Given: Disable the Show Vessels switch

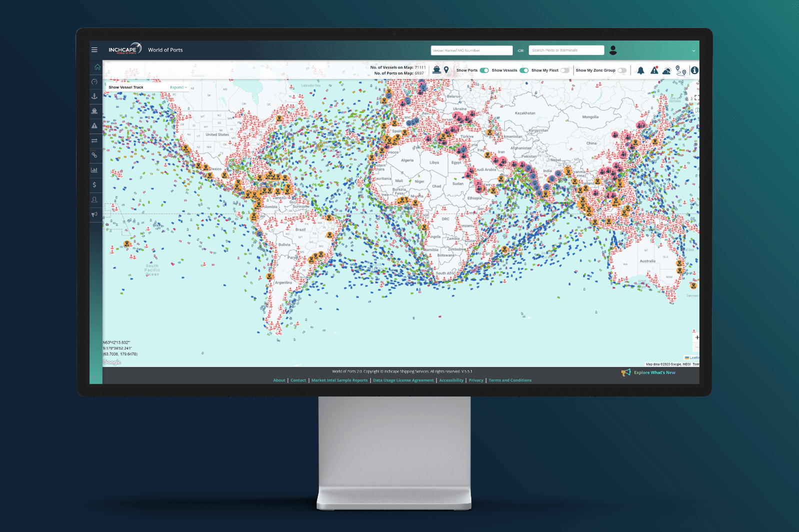Looking at the screenshot, I should 524,70.
